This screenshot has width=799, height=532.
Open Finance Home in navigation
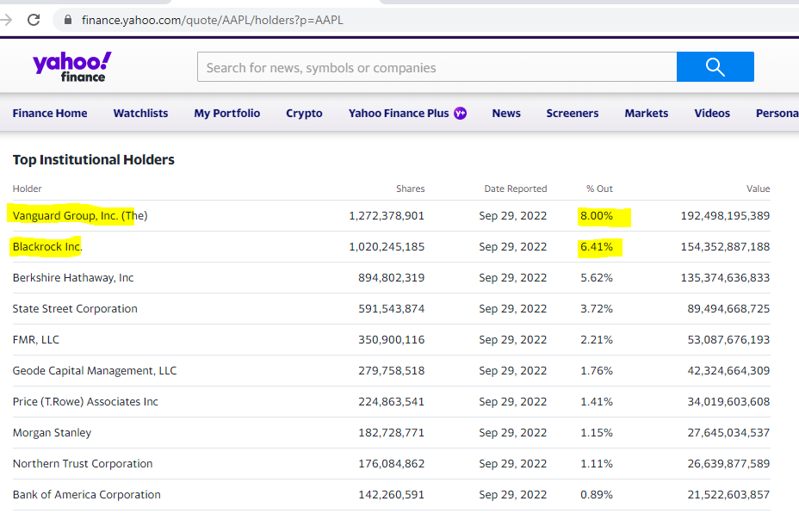point(50,113)
